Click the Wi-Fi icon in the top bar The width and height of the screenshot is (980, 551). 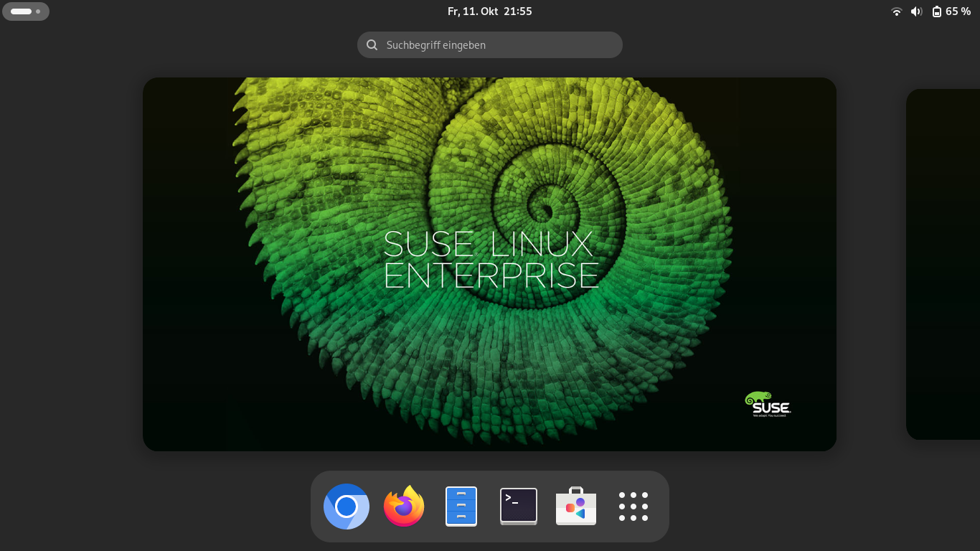coord(896,11)
